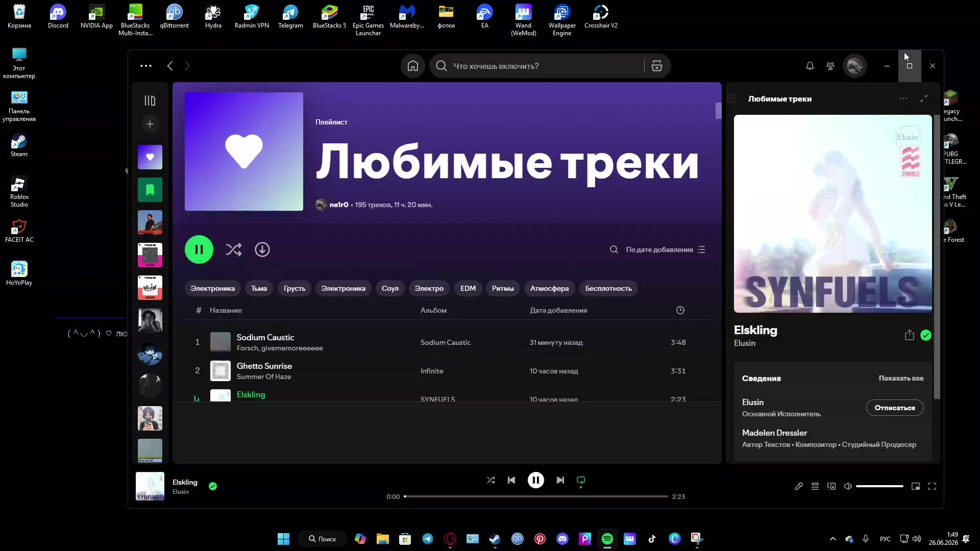Select the 'Тьма' filter chip
This screenshot has height=551, width=980.
[x=259, y=288]
